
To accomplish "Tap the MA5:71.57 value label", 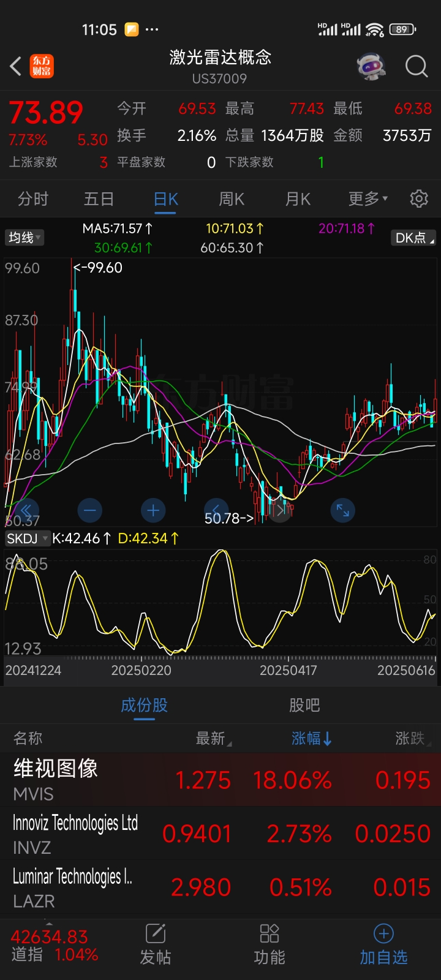I will [118, 228].
